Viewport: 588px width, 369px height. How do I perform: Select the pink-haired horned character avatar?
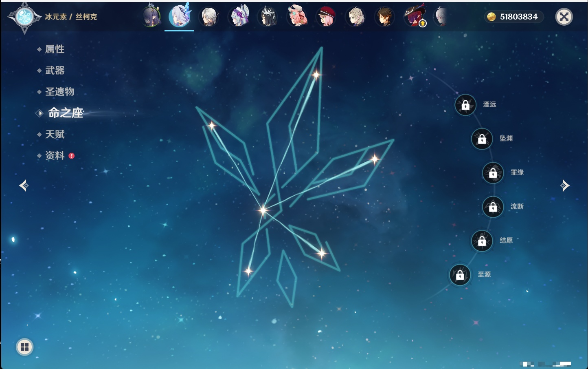point(297,16)
